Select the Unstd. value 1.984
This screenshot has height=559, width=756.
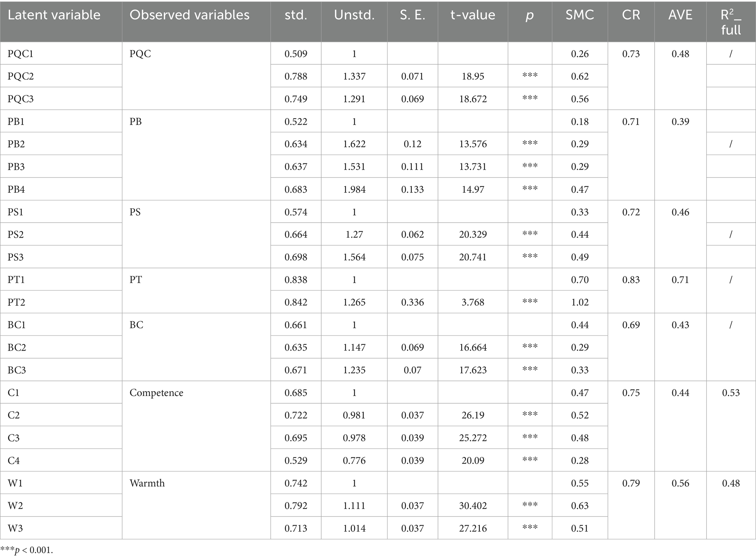tap(354, 189)
